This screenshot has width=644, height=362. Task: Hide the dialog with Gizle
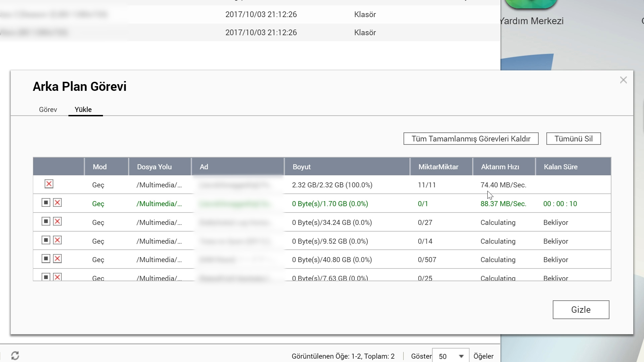pos(581,310)
